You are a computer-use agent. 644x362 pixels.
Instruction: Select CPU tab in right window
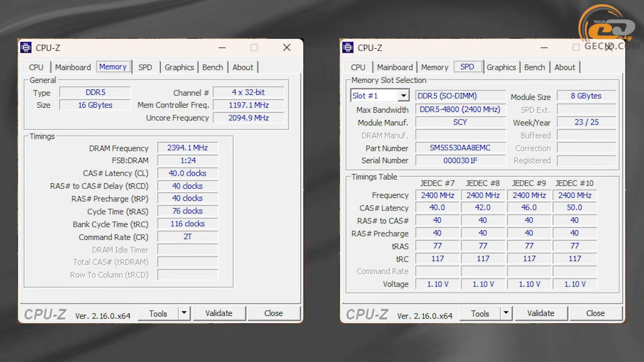358,67
